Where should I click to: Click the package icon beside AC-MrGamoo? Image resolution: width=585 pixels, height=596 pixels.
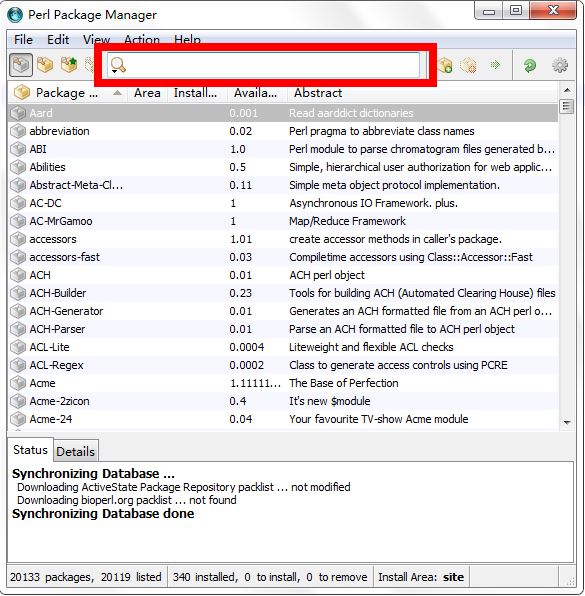pyautogui.click(x=18, y=221)
